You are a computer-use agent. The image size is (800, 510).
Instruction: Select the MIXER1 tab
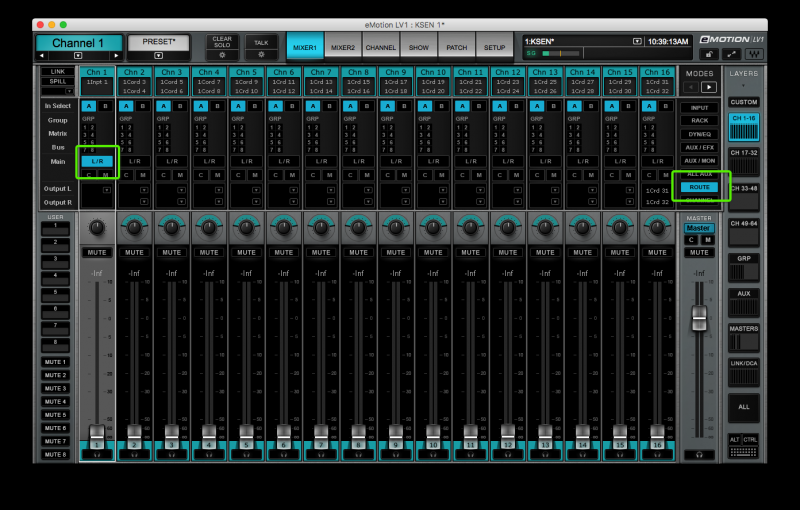click(305, 47)
